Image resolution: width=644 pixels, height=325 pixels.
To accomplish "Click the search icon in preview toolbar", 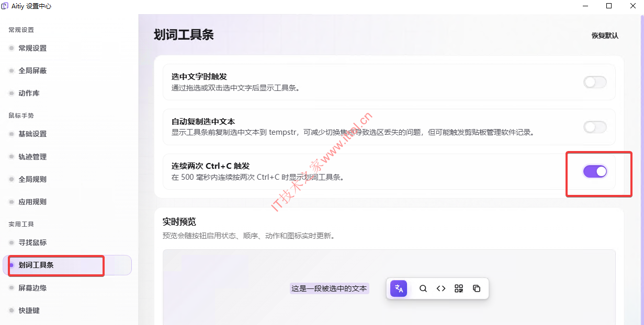I will click(x=423, y=288).
